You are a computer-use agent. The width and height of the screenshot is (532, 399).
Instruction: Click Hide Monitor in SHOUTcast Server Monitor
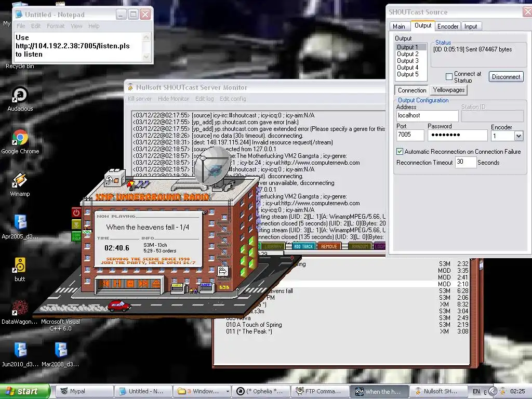click(x=174, y=99)
